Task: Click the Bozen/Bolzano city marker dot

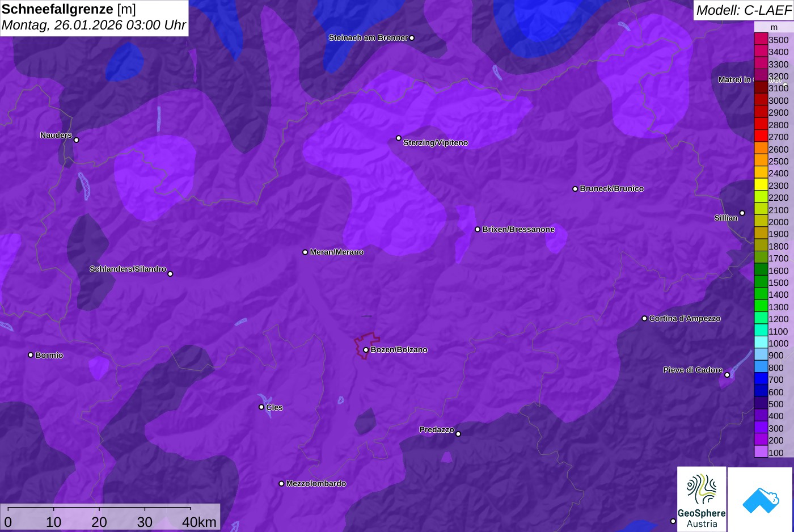Action: tap(366, 350)
